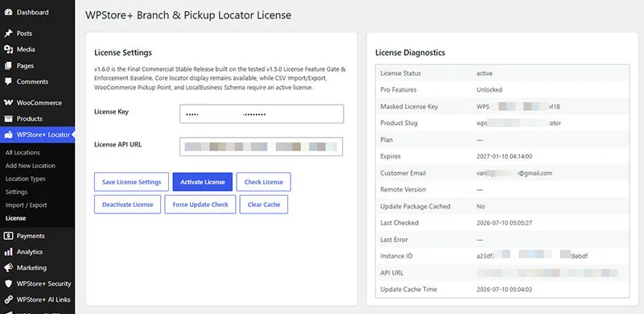Click the Pages icon in sidebar
The image size is (644, 314).
click(8, 66)
